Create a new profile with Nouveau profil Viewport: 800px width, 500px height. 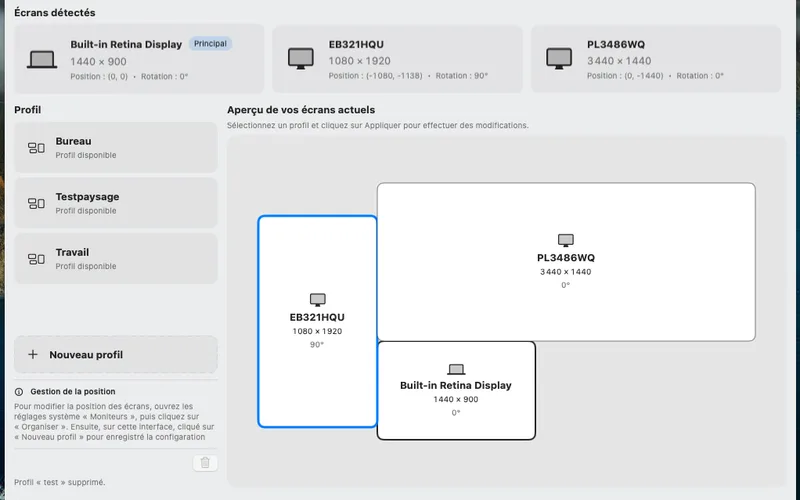[116, 354]
